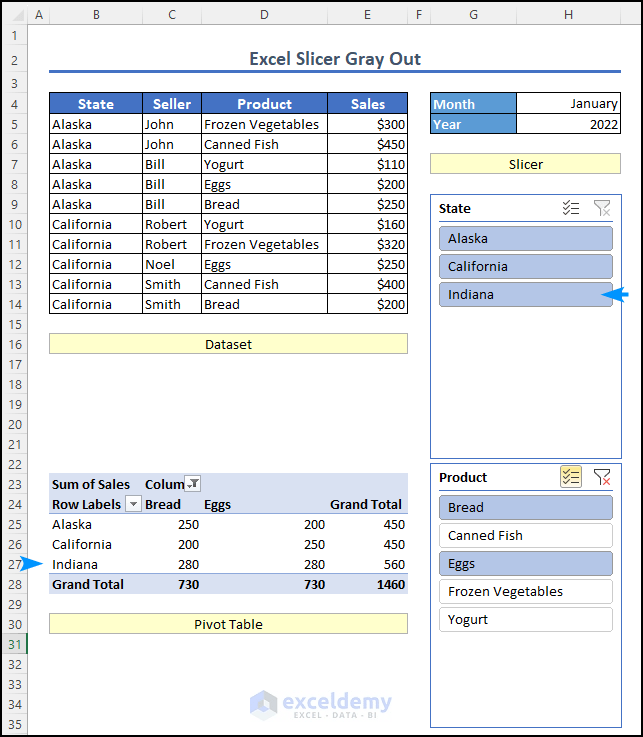643x737 pixels.
Task: Toggle Multi-Select in the State slicer
Action: (x=571, y=208)
